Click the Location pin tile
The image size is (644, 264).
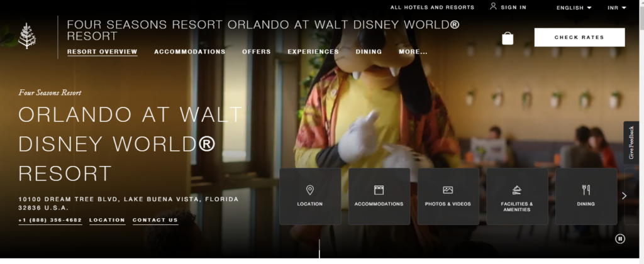(x=310, y=196)
